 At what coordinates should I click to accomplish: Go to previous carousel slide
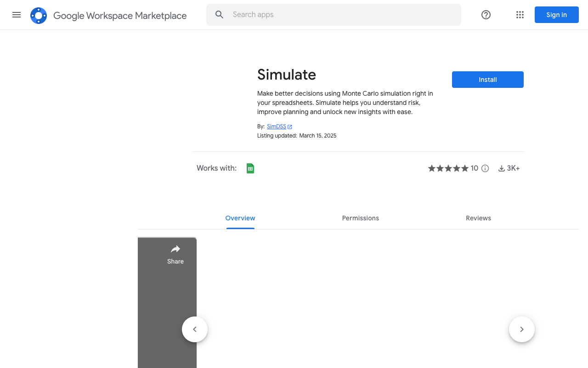click(195, 329)
